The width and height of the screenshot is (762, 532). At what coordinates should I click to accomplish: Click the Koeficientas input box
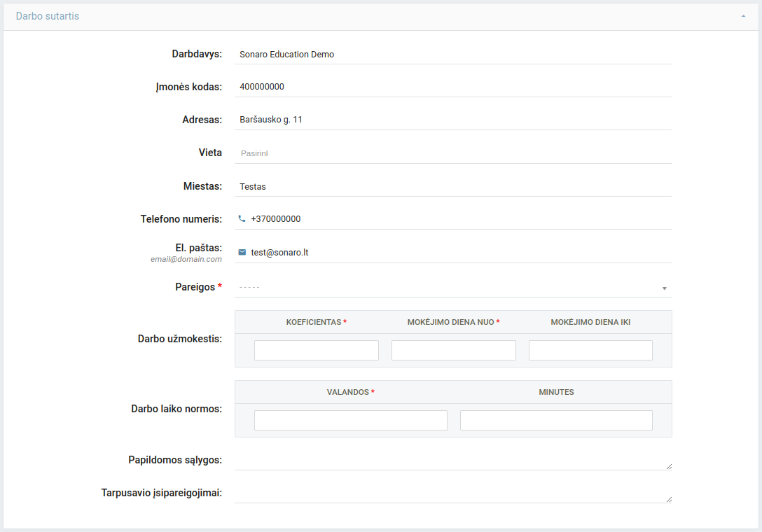[x=316, y=350]
